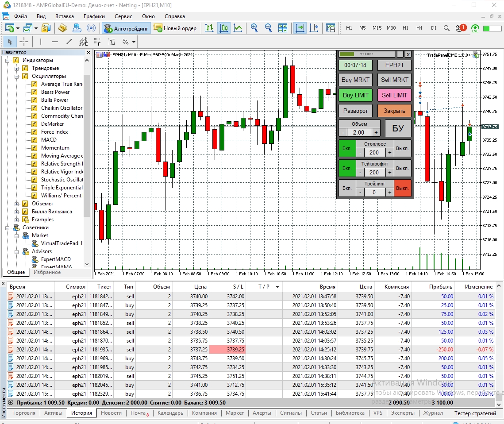Click the Разворот button

355,111
